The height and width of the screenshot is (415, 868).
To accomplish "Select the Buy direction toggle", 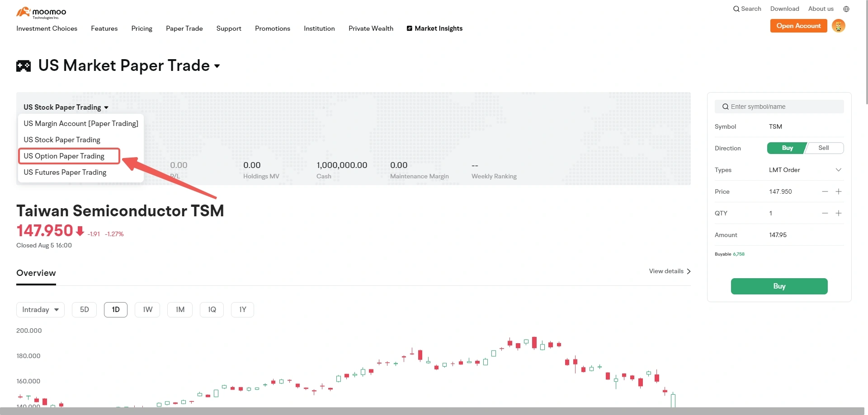I will [787, 148].
